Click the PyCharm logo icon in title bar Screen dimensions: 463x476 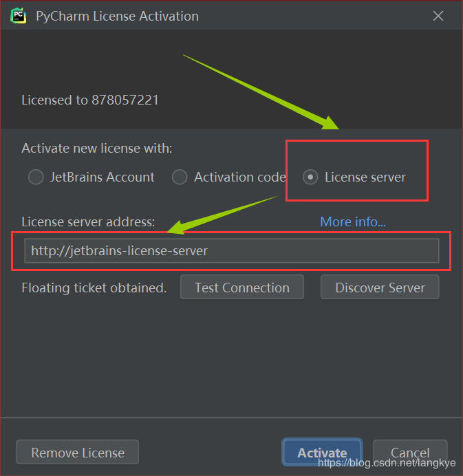coord(18,16)
